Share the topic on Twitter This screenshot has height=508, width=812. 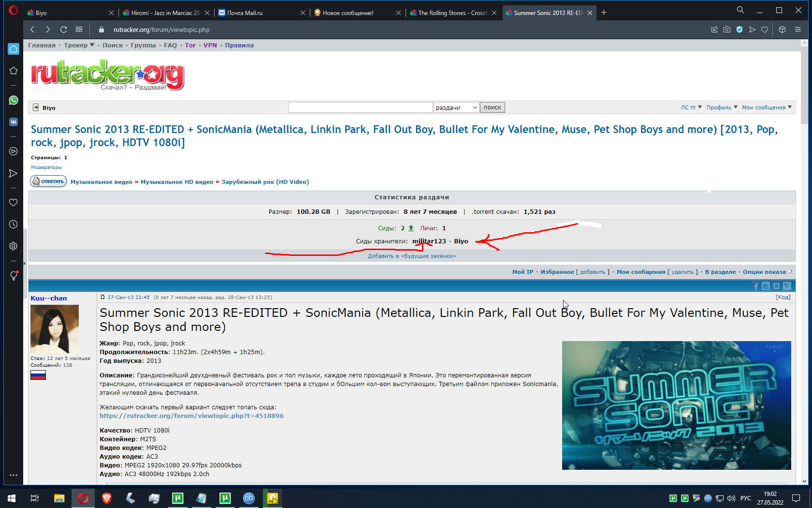click(x=766, y=286)
